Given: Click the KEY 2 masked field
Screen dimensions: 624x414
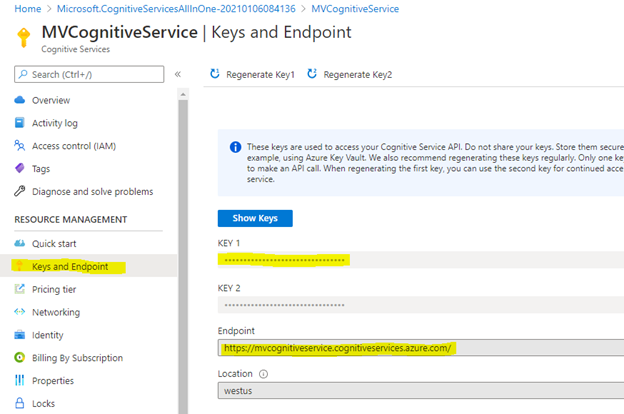Looking at the screenshot, I should point(421,305).
